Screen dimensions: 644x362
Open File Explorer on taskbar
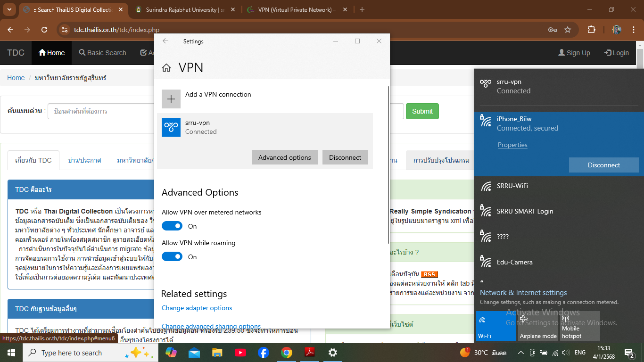217,353
